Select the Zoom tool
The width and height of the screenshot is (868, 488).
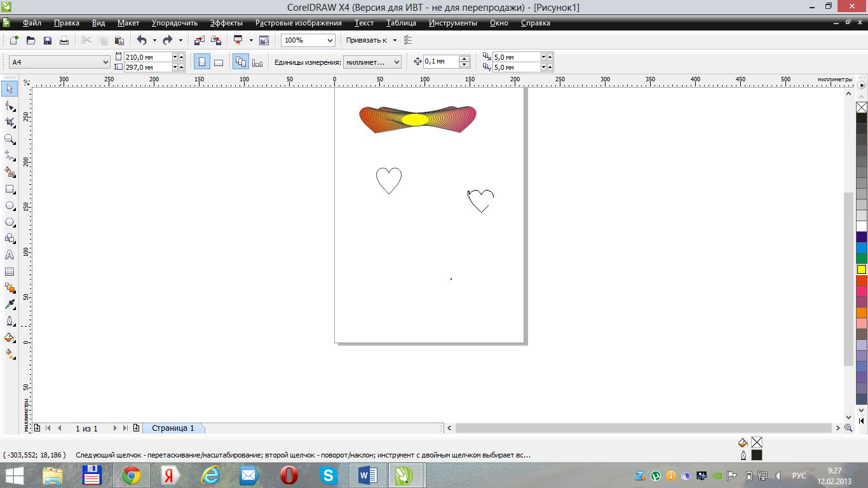tap(10, 139)
